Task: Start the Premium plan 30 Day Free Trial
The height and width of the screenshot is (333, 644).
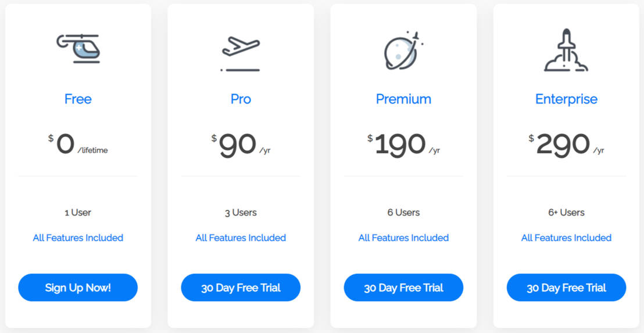Action: [x=403, y=288]
